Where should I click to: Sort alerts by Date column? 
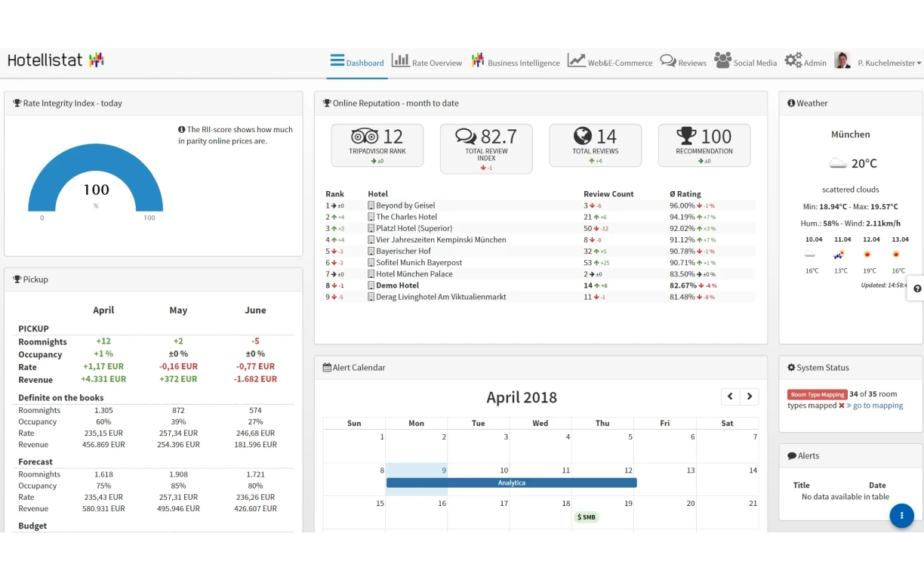coord(877,486)
